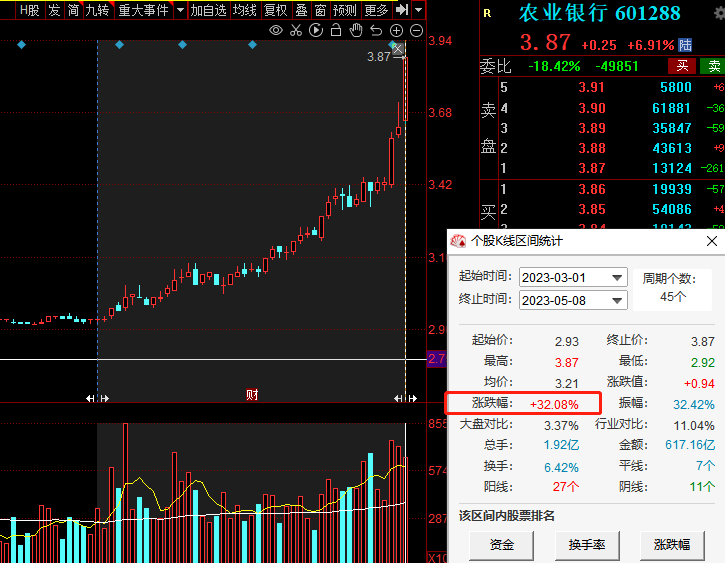Image resolution: width=725 pixels, height=563 pixels.
Task: Click the 涨跌幅 ranking button
Action: click(672, 545)
